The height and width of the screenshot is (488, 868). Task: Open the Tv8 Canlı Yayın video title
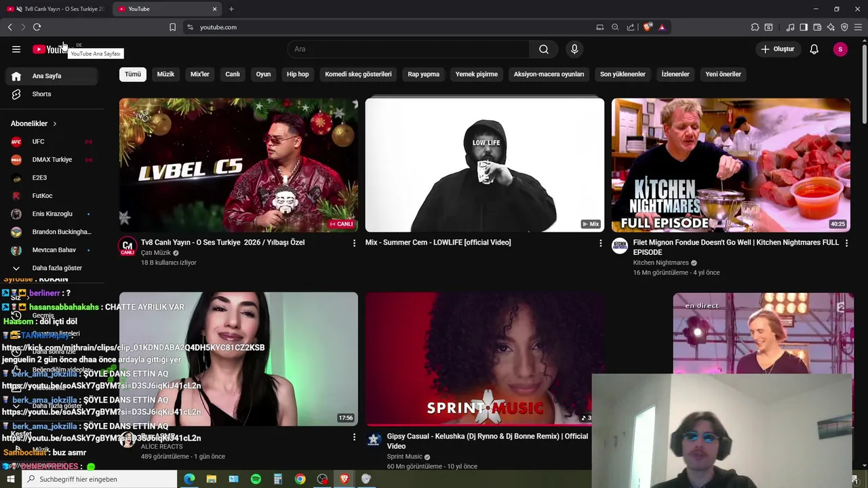[222, 242]
